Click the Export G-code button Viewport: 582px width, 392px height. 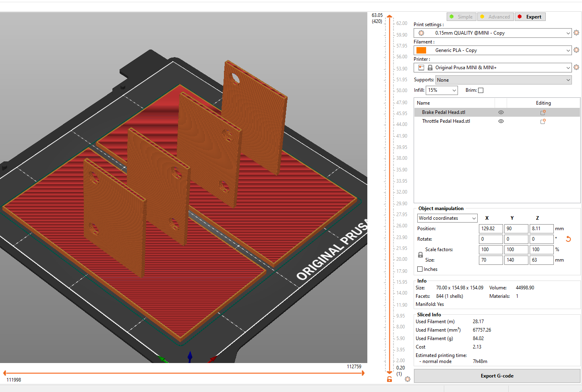click(497, 376)
